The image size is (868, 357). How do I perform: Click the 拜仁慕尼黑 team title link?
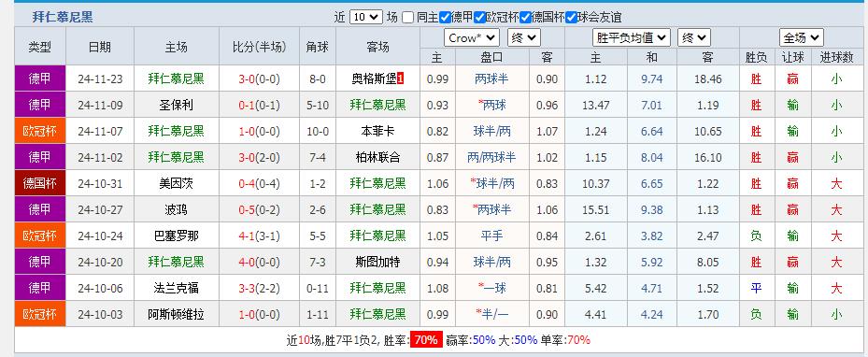pos(63,17)
